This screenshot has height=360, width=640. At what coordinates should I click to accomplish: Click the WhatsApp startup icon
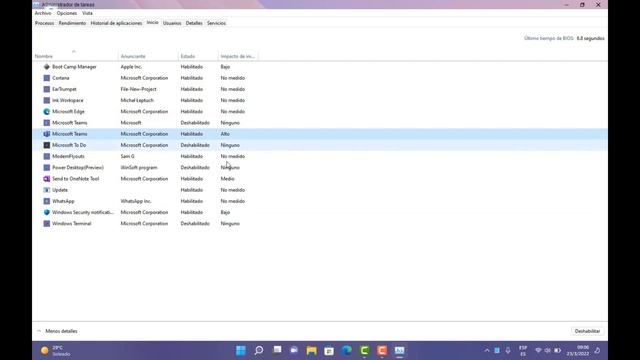pos(47,201)
